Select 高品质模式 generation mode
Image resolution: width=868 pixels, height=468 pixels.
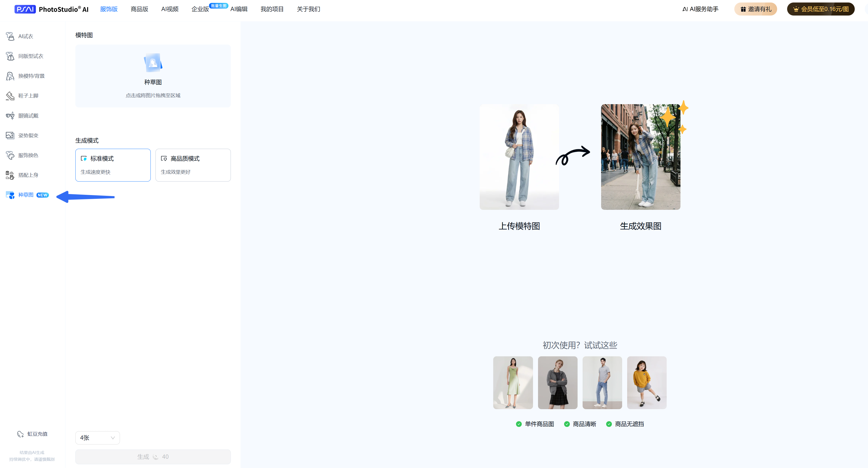coord(193,165)
